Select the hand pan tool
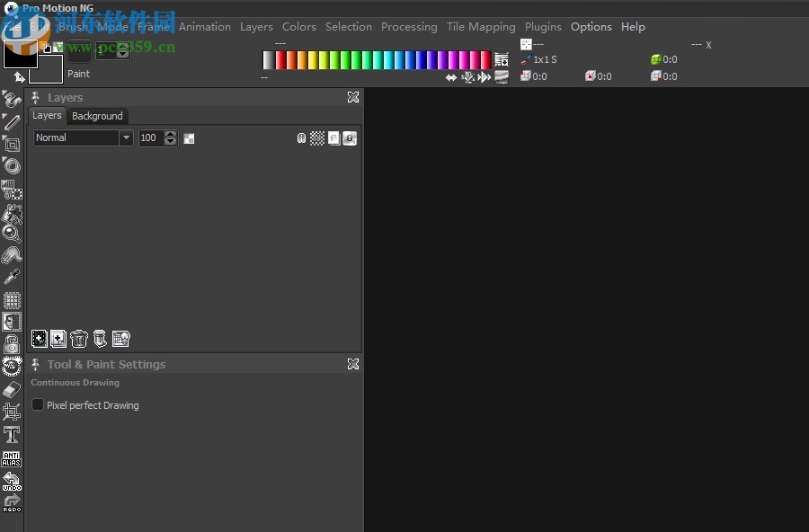 (12, 255)
